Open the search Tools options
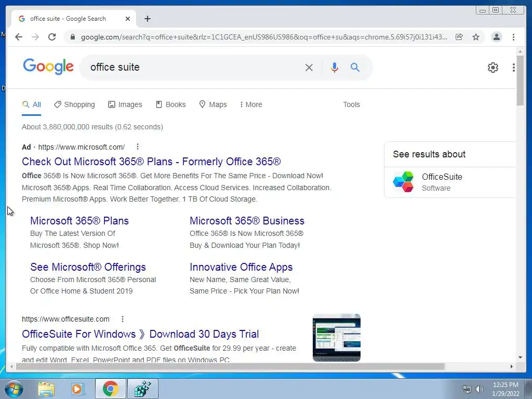 pyautogui.click(x=351, y=104)
